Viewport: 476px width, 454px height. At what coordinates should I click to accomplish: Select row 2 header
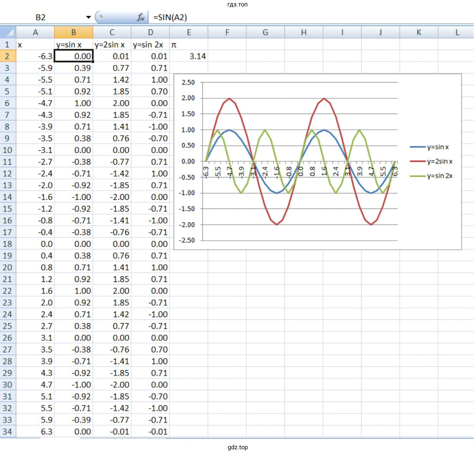pos(8,56)
